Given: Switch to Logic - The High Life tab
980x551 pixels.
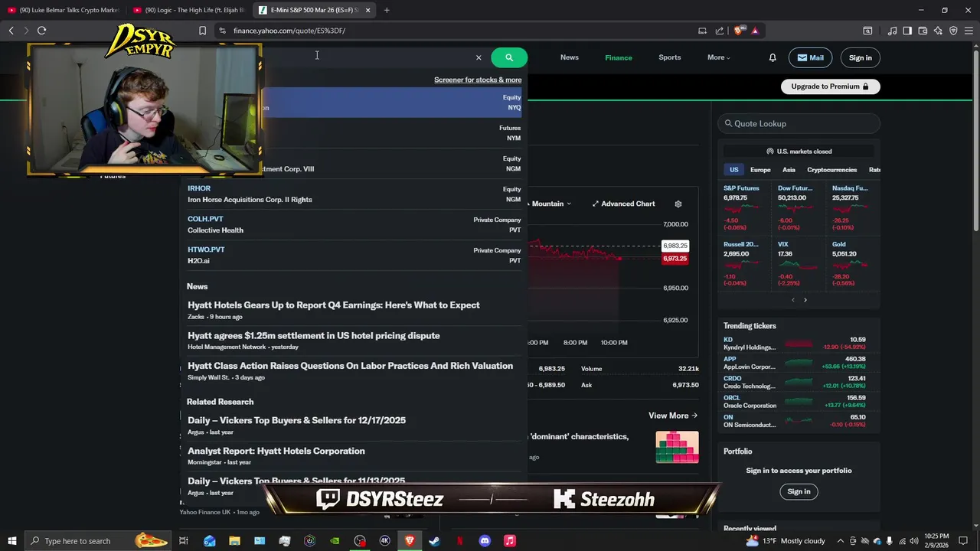Looking at the screenshot, I should point(189,10).
